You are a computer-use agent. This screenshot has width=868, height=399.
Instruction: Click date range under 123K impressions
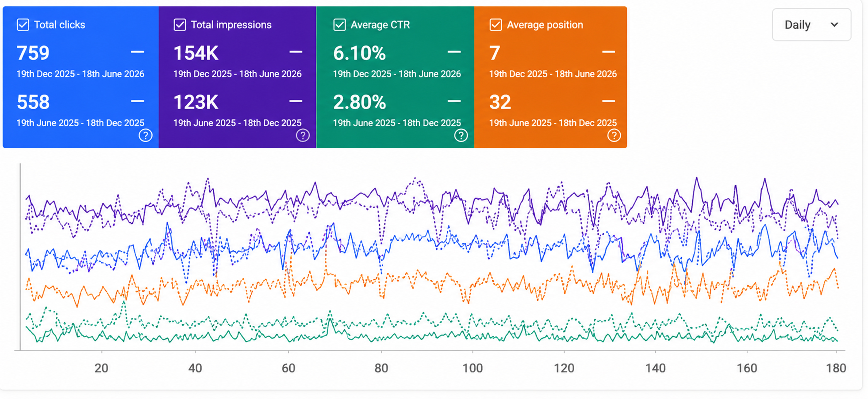[x=238, y=123]
